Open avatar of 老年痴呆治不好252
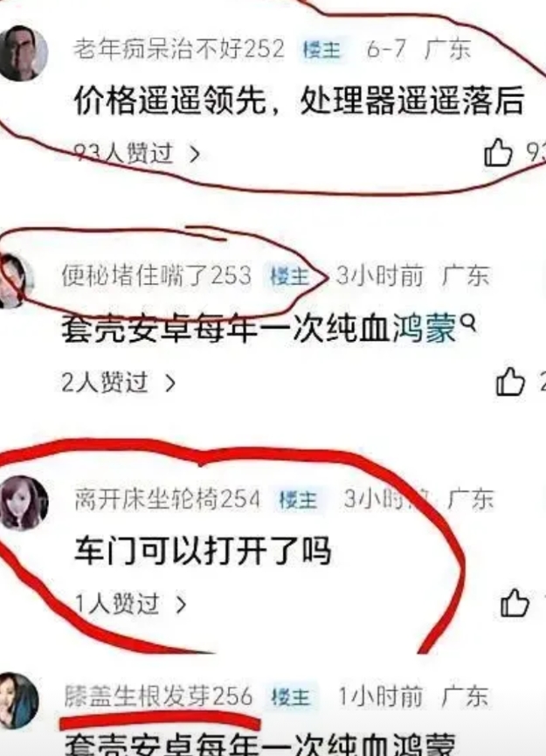The height and width of the screenshot is (756, 546). click(x=23, y=52)
